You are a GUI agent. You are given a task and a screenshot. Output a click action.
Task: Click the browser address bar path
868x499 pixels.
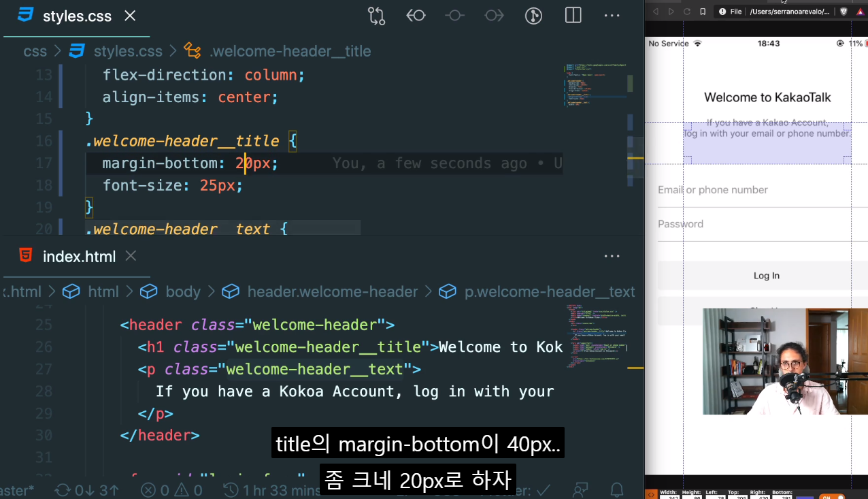[789, 12]
